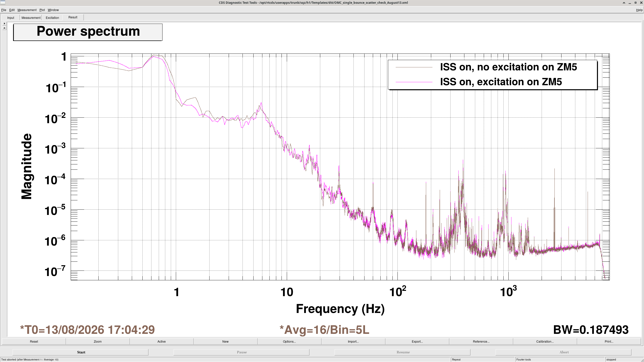
Task: Open the window menu icon
Action: (3, 3)
